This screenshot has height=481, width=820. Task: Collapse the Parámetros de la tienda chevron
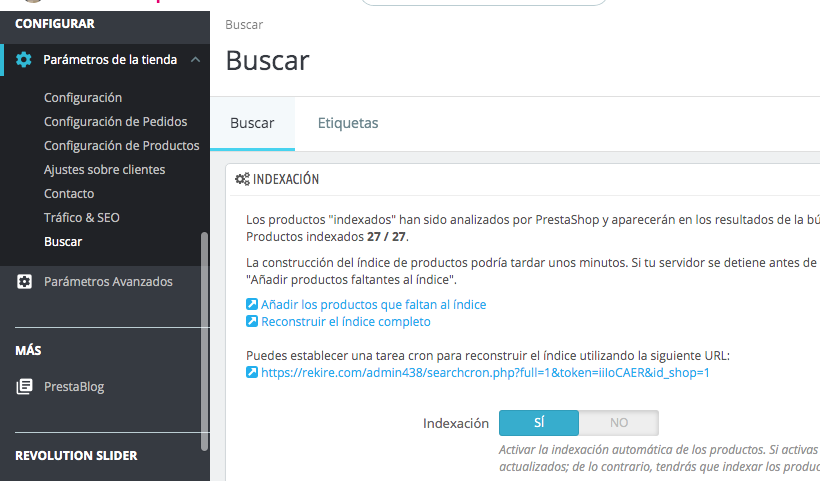pyautogui.click(x=196, y=60)
